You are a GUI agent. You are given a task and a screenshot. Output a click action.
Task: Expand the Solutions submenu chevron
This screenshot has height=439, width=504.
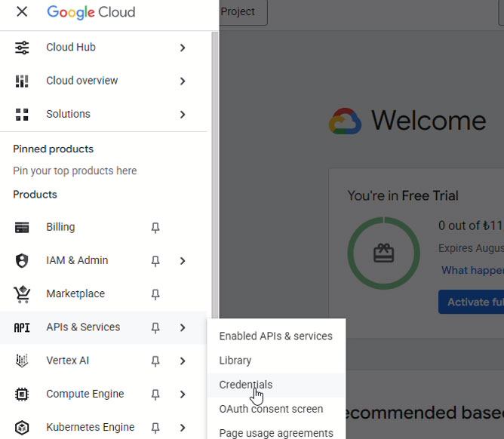click(183, 115)
